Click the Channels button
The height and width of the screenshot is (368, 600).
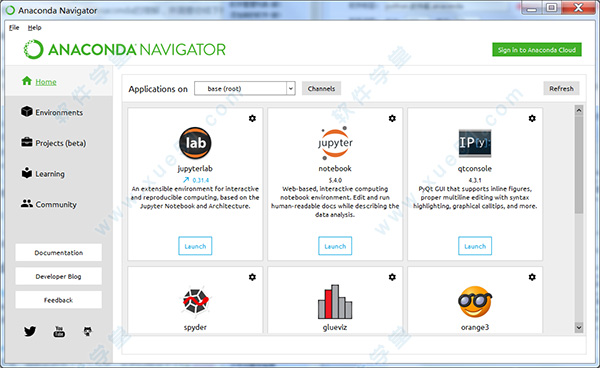(x=321, y=89)
